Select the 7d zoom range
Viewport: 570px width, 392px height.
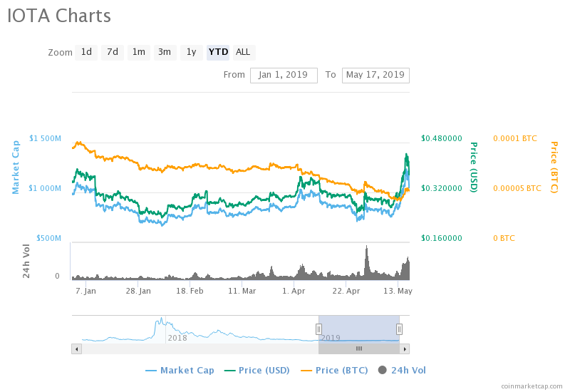pyautogui.click(x=113, y=52)
